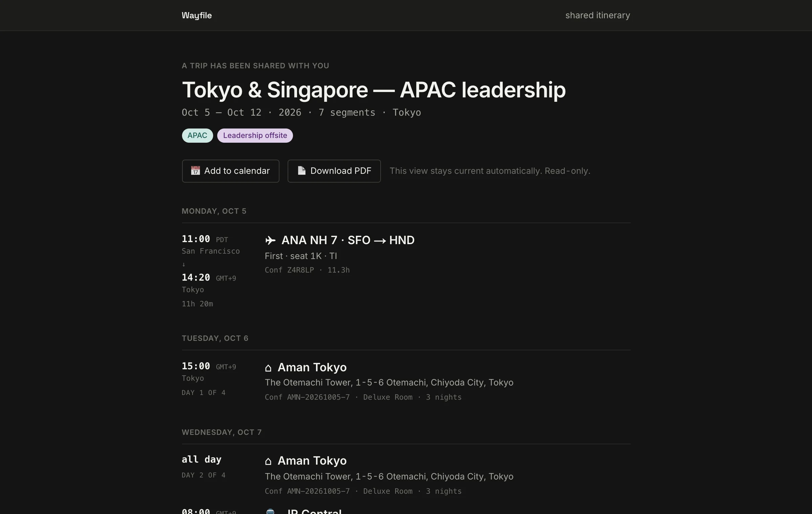Click the 14:20 GMT+9 arrival time

pos(209,278)
